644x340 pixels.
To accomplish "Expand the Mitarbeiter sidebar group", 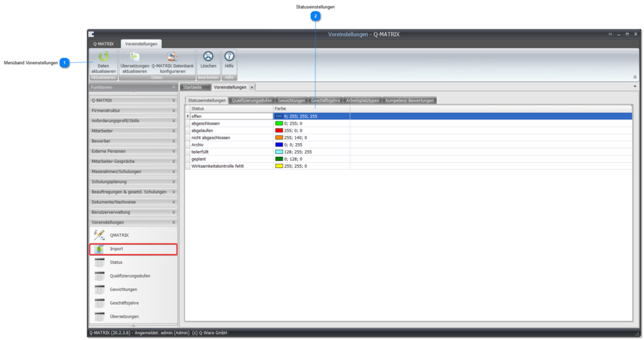I will coord(134,131).
